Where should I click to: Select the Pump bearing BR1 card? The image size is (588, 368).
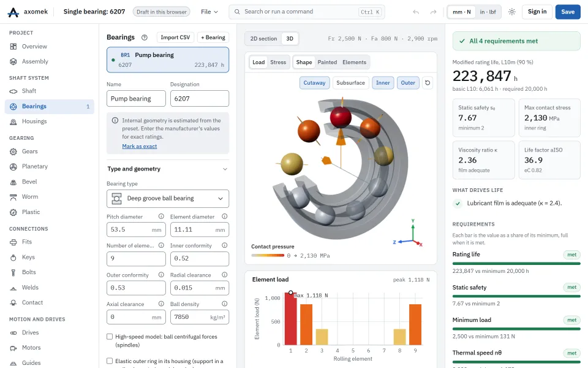pos(168,59)
